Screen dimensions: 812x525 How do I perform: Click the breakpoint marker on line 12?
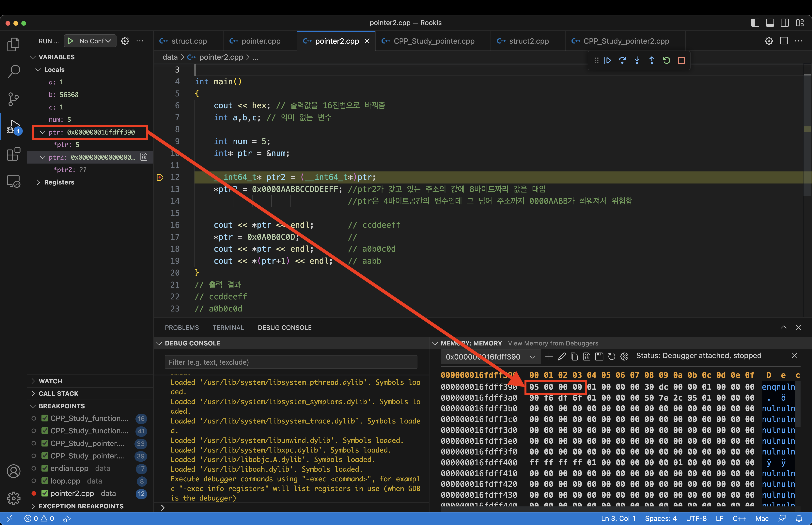tap(160, 177)
